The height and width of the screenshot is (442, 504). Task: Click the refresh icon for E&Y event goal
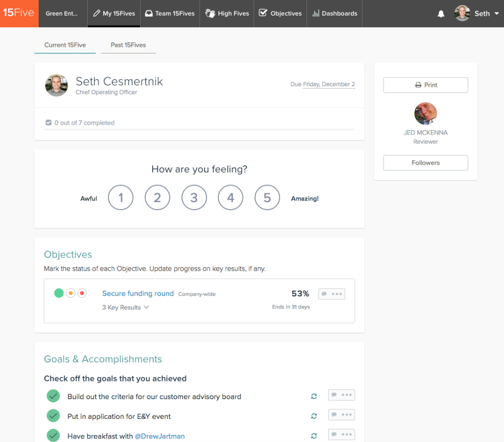(313, 416)
